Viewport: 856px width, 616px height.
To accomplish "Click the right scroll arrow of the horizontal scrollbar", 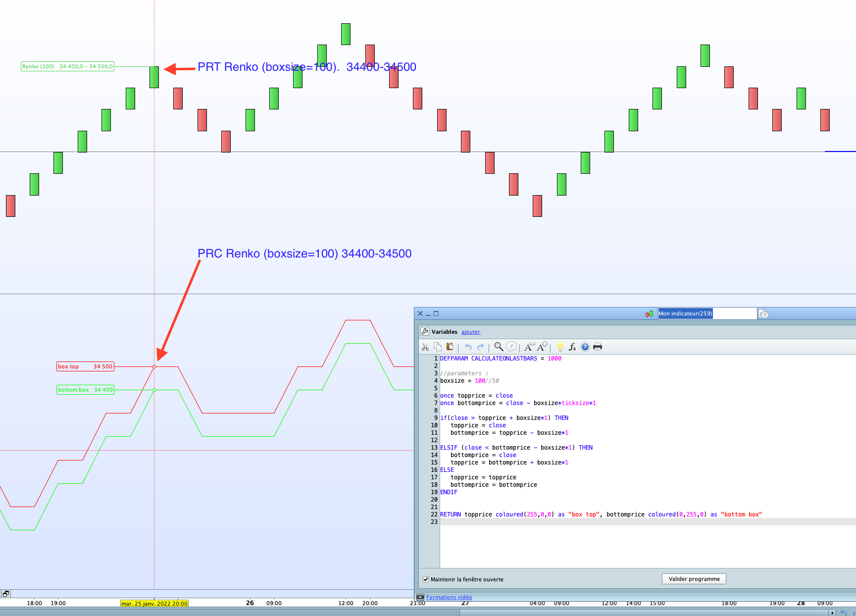I will (832, 613).
